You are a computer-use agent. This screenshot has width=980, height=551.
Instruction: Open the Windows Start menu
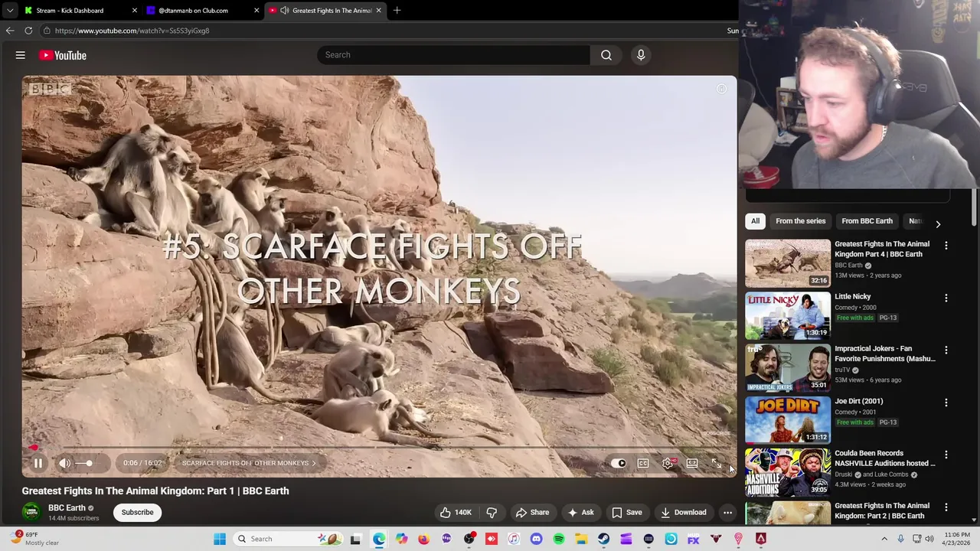(220, 539)
